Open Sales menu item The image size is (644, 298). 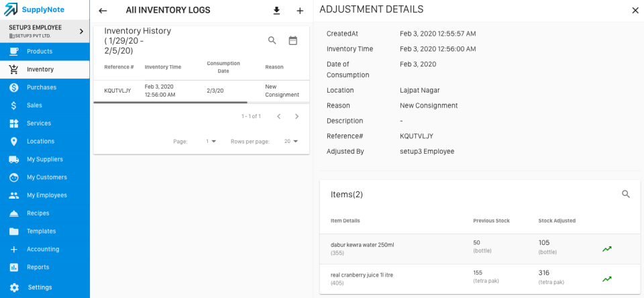(45, 105)
